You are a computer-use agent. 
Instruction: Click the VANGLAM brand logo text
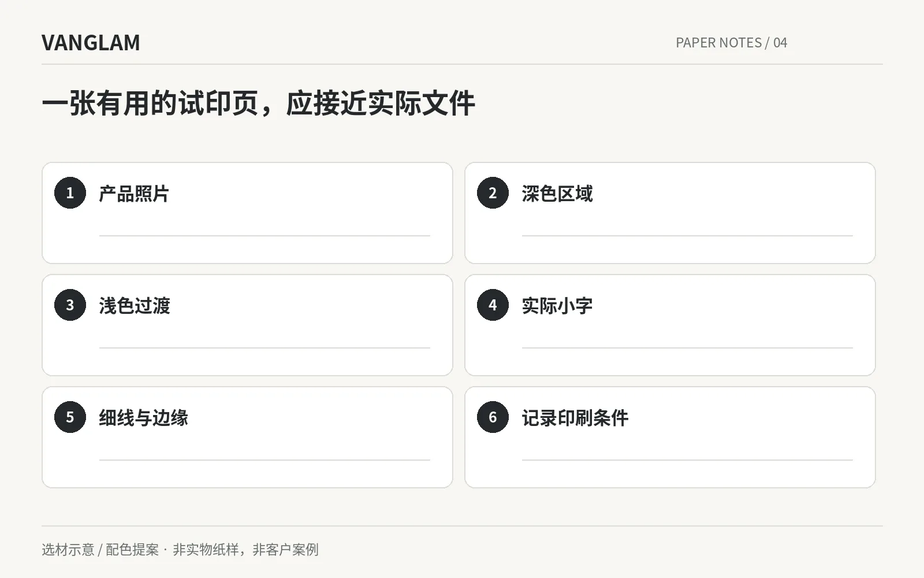91,43
